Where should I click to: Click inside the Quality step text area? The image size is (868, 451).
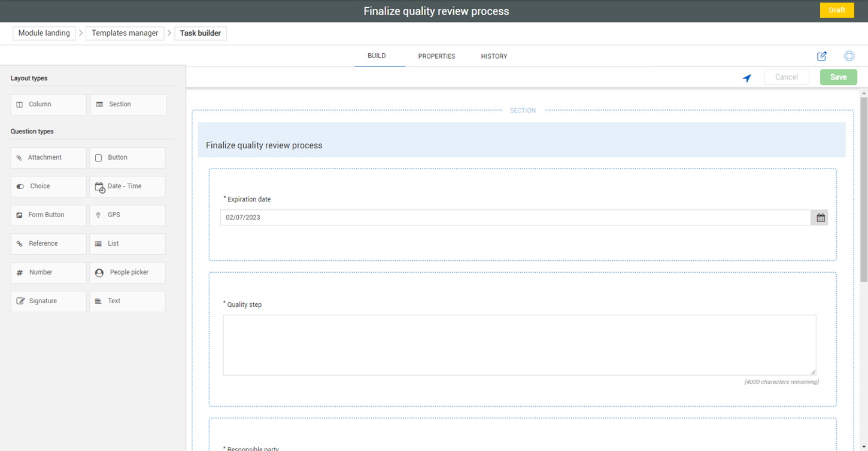[519, 345]
